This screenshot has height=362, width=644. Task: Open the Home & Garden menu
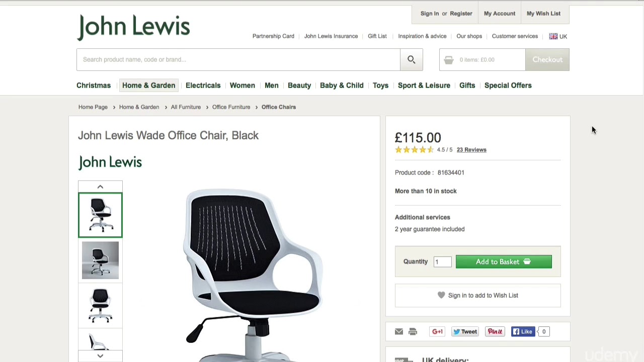click(x=148, y=85)
